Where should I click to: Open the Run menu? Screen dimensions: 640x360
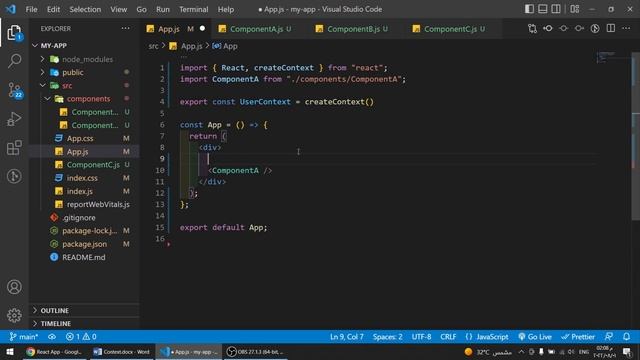[x=162, y=9]
